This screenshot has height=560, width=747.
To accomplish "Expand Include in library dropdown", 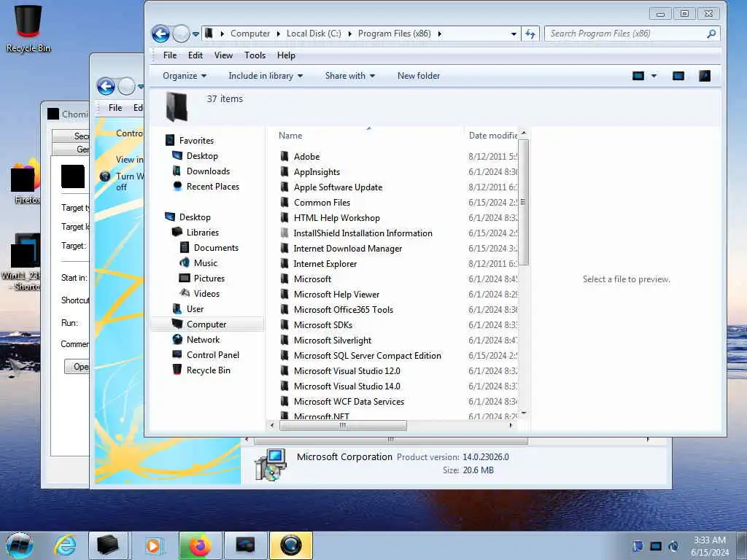I will point(266,76).
